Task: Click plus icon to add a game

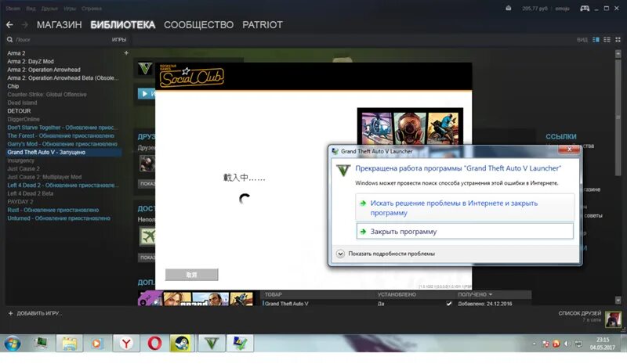Action: click(10, 314)
